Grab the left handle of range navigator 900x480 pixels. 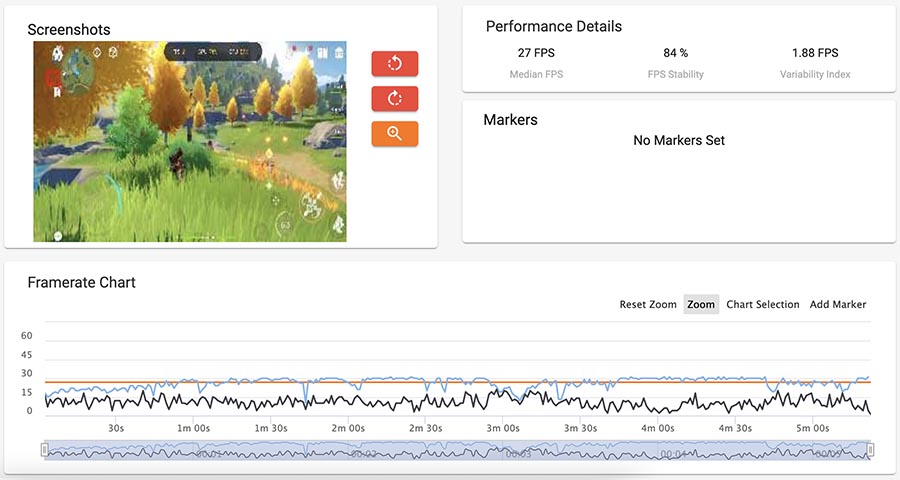tap(44, 450)
